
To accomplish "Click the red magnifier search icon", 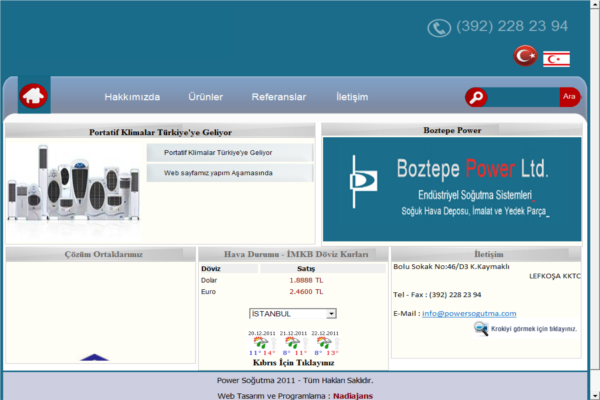I will click(x=476, y=97).
